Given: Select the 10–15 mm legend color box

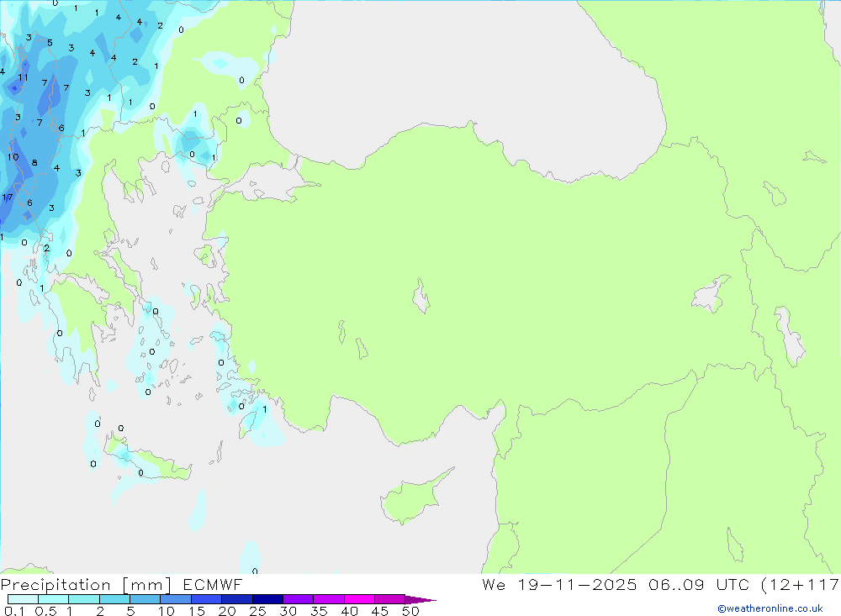Looking at the screenshot, I should [176, 599].
